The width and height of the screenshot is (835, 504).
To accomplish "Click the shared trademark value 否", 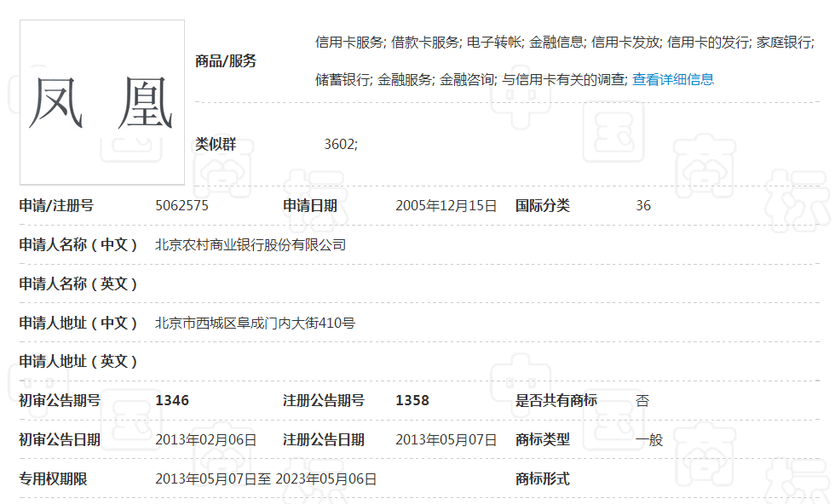I will [643, 400].
